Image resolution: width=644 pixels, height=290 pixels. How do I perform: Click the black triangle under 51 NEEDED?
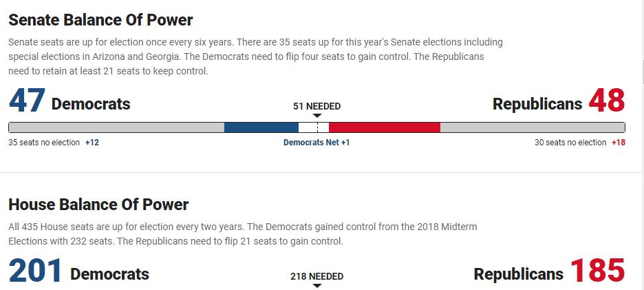pos(316,116)
